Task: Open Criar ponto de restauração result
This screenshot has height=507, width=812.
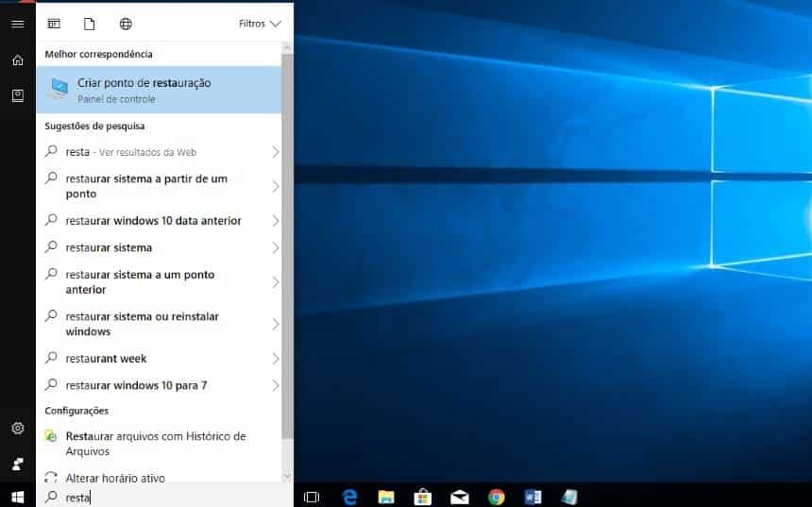Action: 159,90
